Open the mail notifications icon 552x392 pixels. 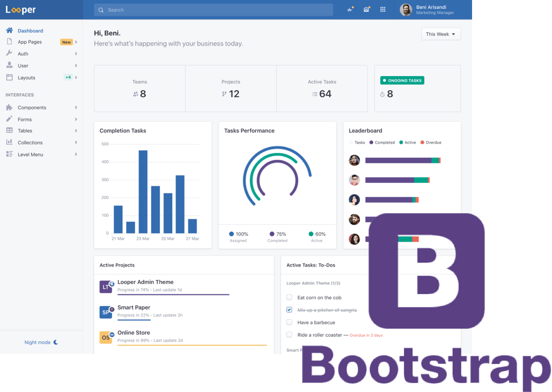(366, 10)
